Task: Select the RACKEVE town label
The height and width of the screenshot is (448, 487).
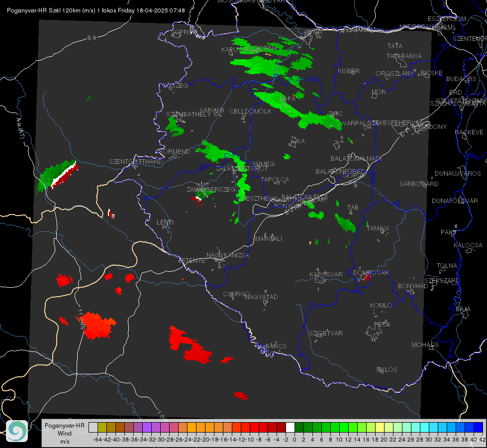Action: [x=469, y=132]
